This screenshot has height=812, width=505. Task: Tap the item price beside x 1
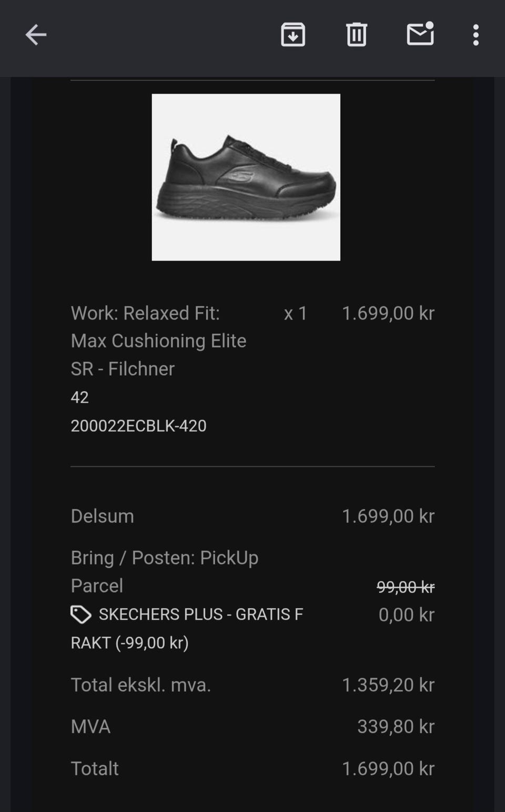[388, 313]
